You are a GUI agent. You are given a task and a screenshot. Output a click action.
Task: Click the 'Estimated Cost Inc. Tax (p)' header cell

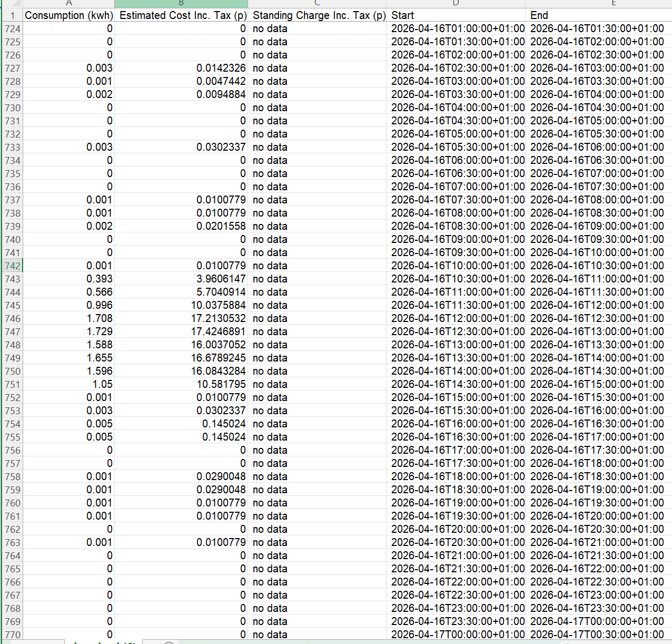coord(181,15)
